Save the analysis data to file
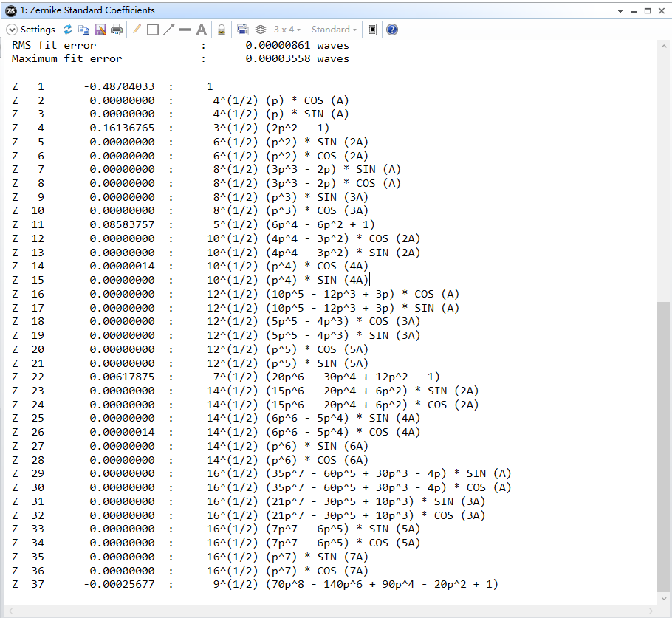This screenshot has height=618, width=672. tap(100, 30)
